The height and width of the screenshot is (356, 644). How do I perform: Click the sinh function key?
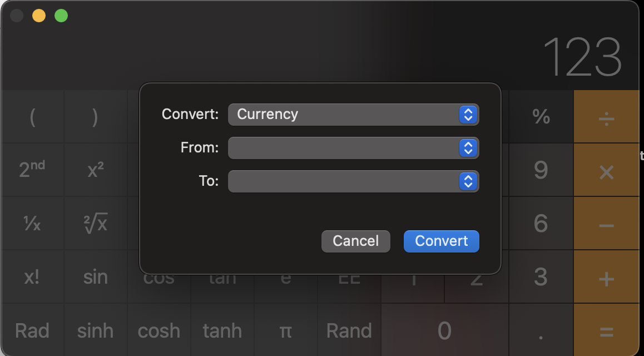tap(95, 332)
